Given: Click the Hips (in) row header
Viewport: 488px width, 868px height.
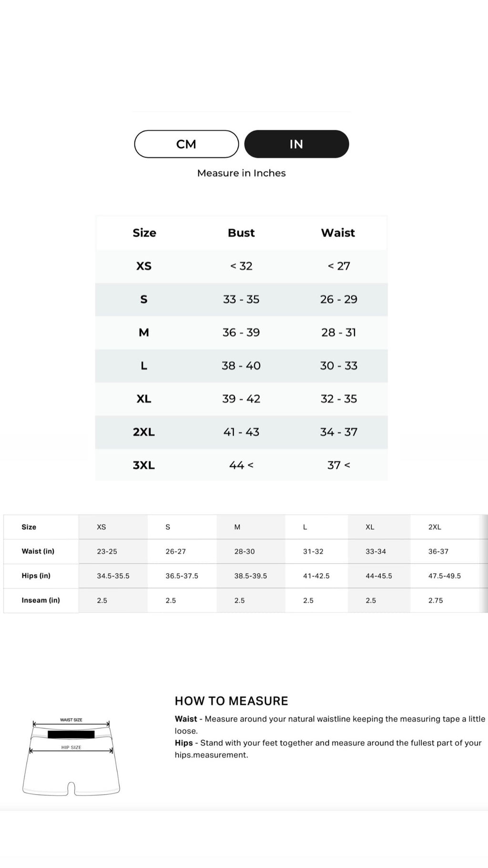Looking at the screenshot, I should 36,576.
